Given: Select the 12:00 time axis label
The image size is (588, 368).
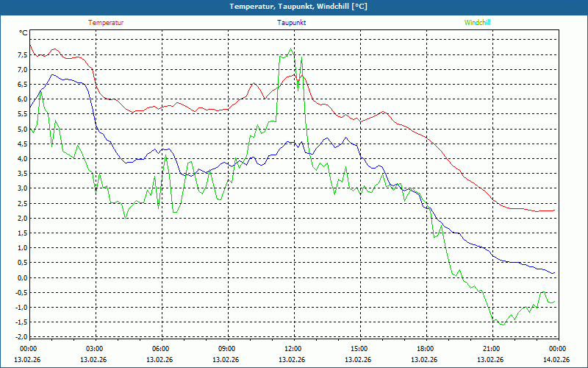Looking at the screenshot, I should pyautogui.click(x=293, y=348).
